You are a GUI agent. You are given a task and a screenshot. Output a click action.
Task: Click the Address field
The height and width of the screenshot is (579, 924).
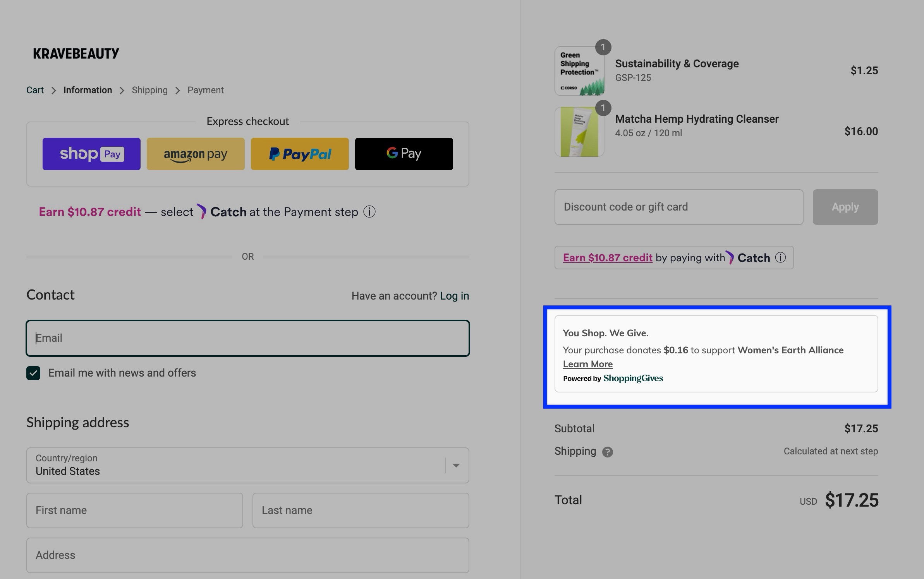248,555
